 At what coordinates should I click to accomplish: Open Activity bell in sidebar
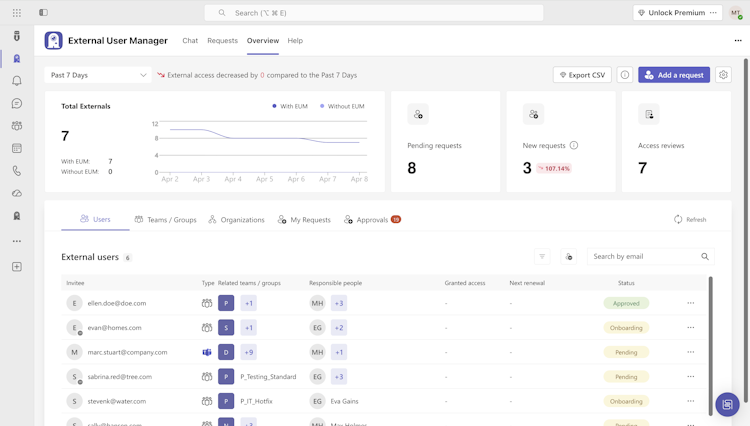pyautogui.click(x=17, y=81)
